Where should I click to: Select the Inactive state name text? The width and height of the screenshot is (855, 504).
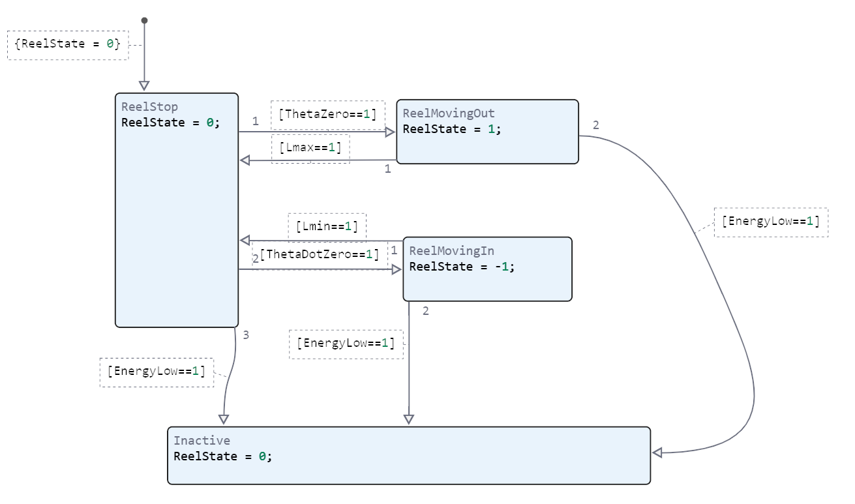pyautogui.click(x=202, y=441)
